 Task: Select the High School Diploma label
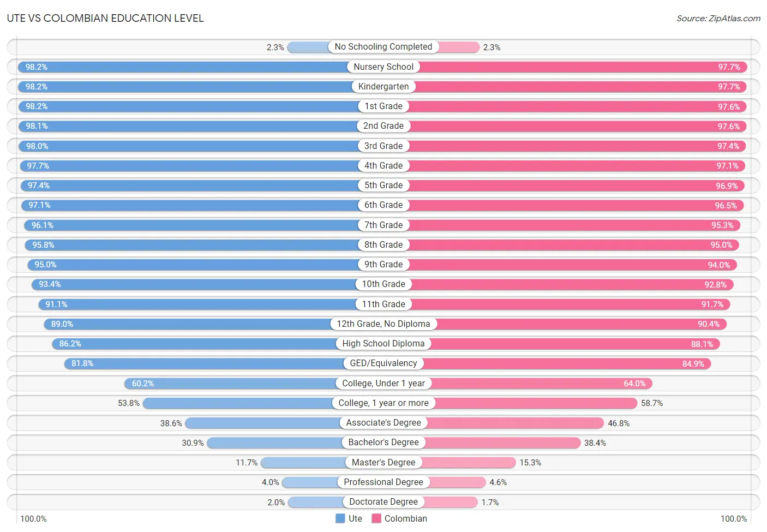[383, 343]
